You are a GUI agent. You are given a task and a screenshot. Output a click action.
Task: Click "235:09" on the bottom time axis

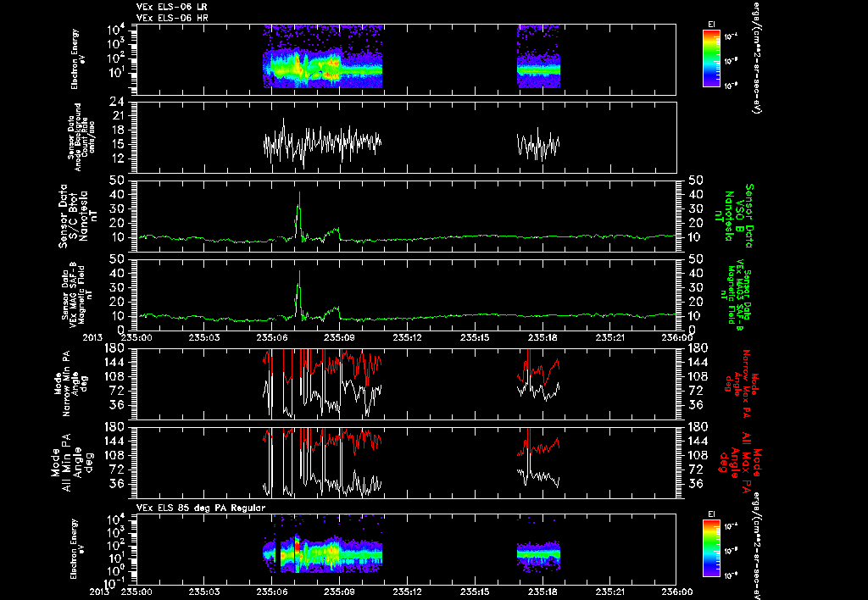pyautogui.click(x=339, y=592)
